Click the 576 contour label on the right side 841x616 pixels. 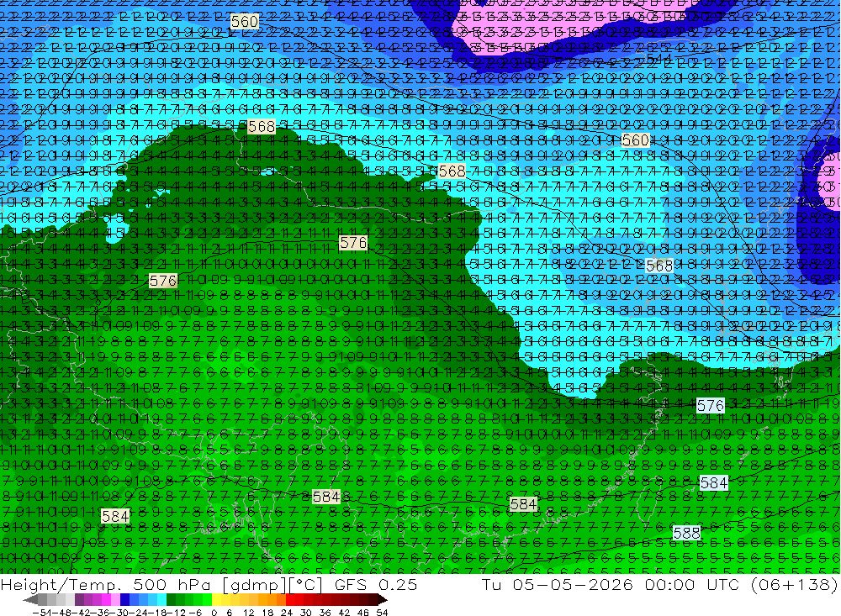711,405
